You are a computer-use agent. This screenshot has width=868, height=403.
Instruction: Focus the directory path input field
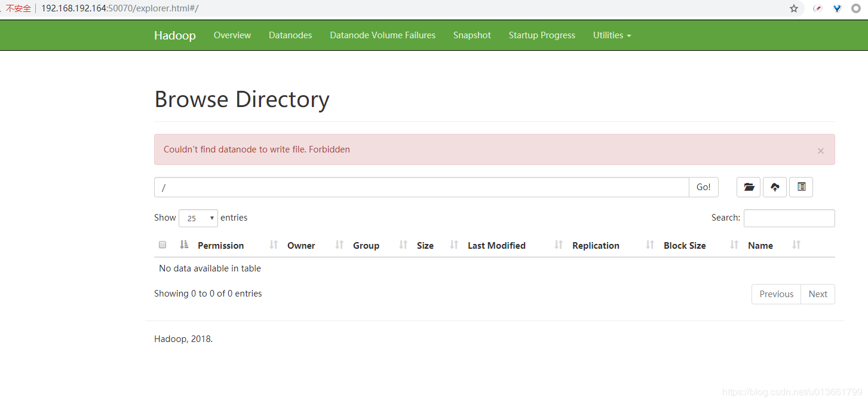(x=422, y=187)
